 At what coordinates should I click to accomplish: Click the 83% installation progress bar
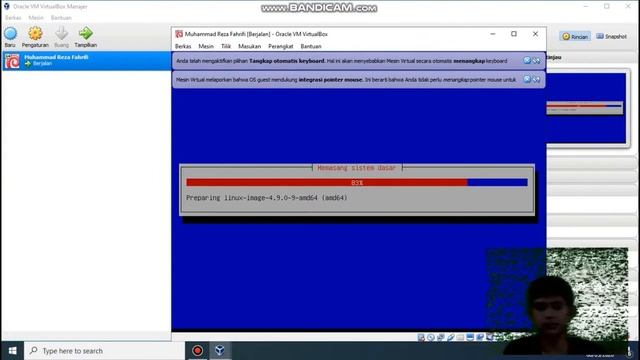(357, 182)
